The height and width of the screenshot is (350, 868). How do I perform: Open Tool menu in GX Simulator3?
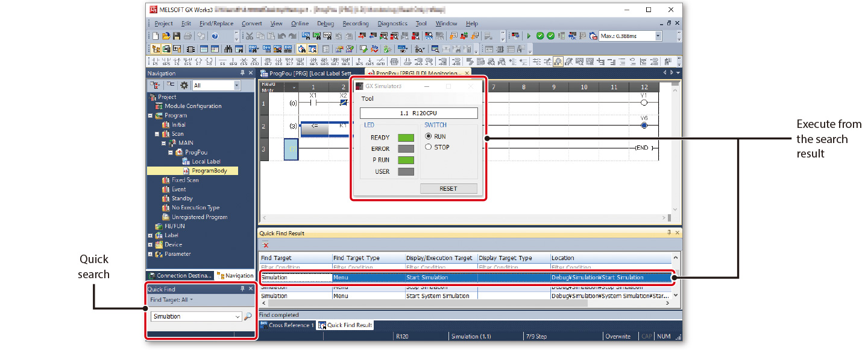point(368,99)
